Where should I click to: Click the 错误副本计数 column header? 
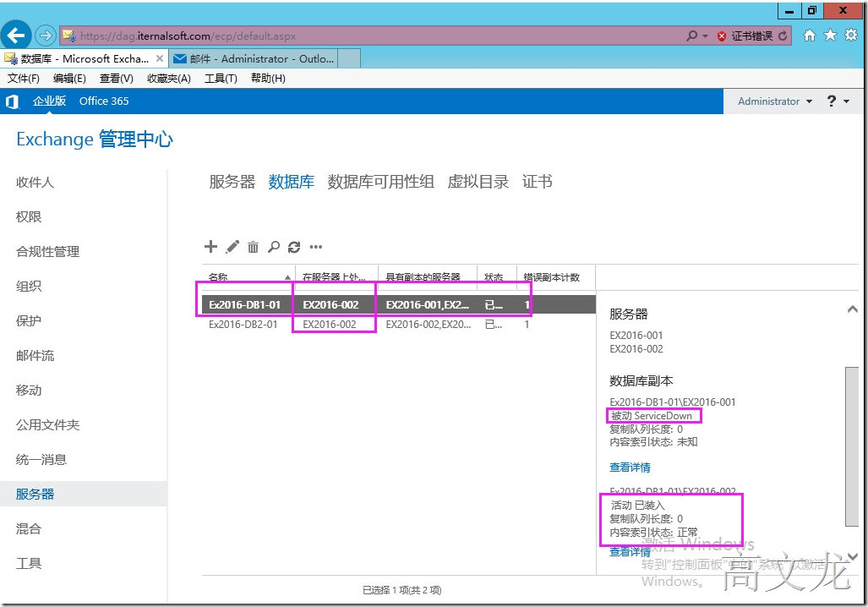click(556, 277)
